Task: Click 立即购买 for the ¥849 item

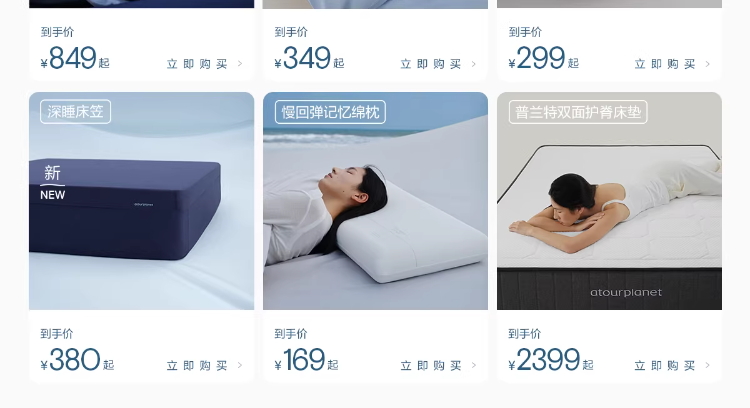Action: (x=197, y=64)
